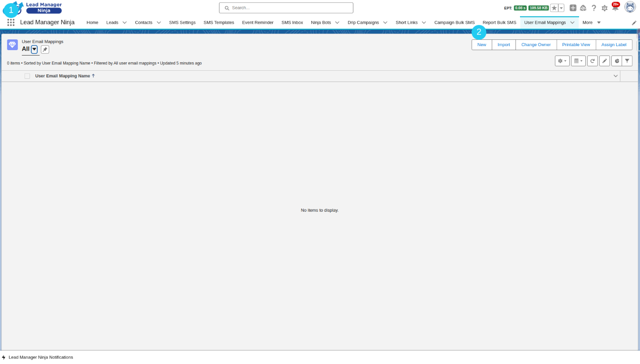Open the display as table dropdown
Screen dimensions: 640x364
578,61
